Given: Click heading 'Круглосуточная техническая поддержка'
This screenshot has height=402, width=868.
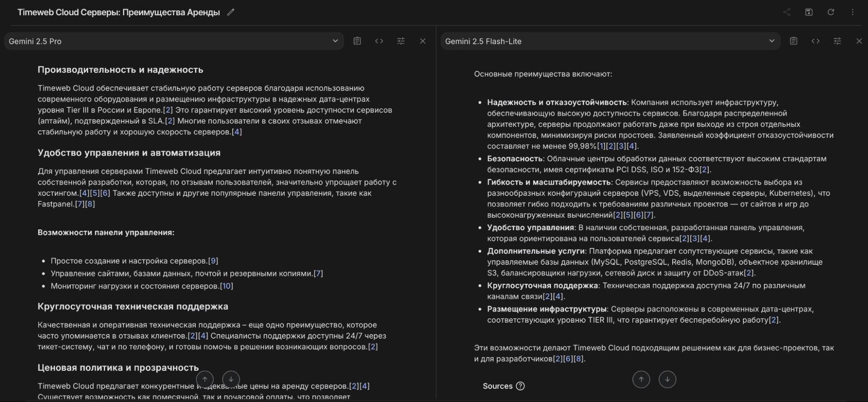Looking at the screenshot, I should click(x=133, y=306).
